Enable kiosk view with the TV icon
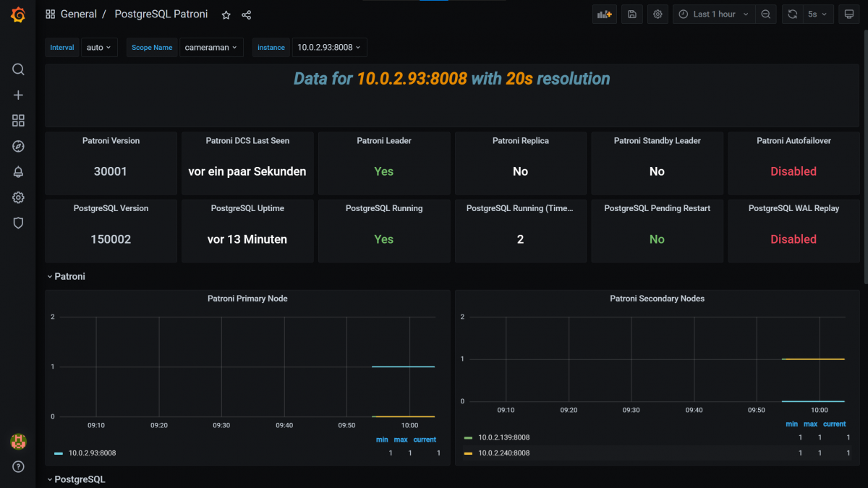Viewport: 868px width, 488px height. (848, 14)
